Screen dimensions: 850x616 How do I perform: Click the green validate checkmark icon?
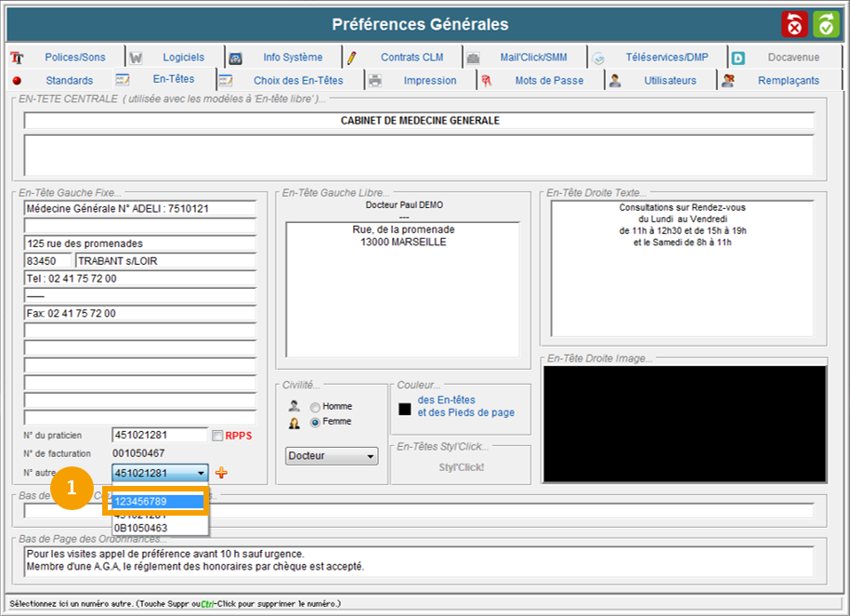click(x=826, y=24)
